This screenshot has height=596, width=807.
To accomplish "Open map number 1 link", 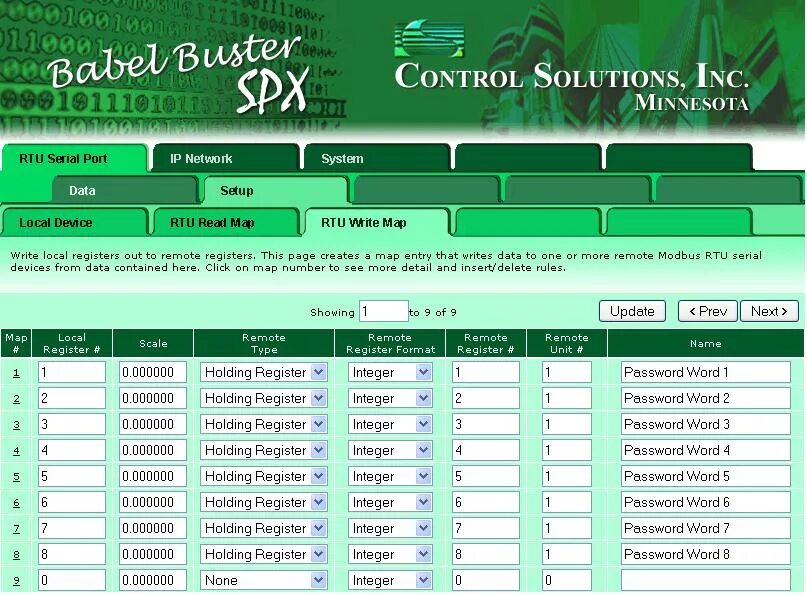I will coord(16,373).
